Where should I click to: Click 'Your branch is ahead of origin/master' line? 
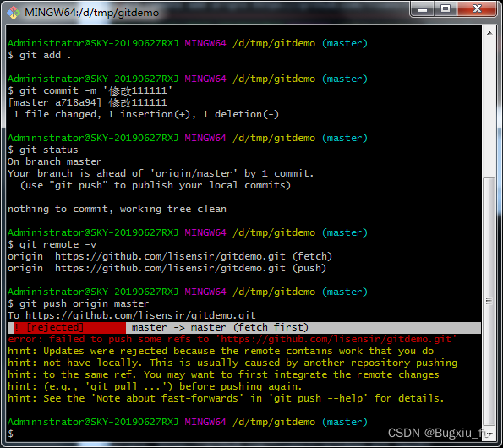161,173
